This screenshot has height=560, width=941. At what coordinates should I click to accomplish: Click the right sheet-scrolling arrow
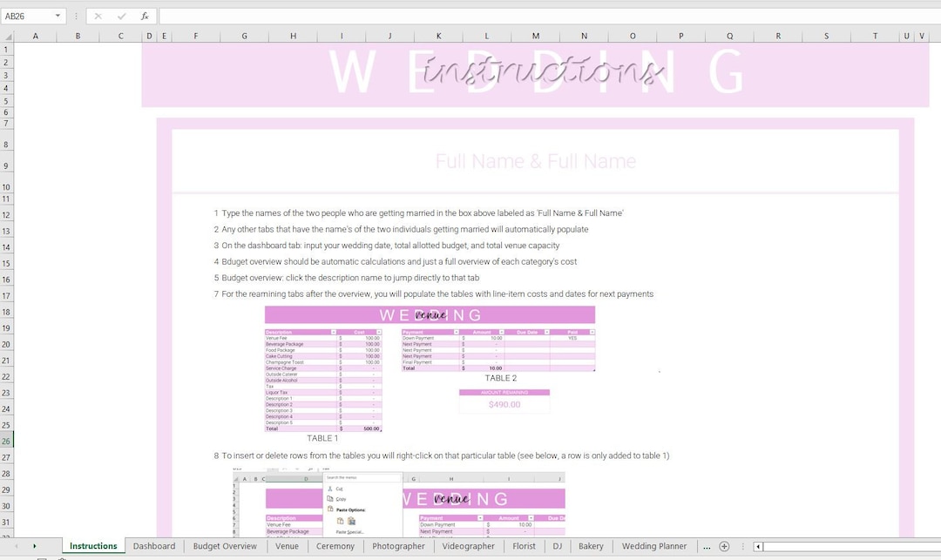[33, 546]
